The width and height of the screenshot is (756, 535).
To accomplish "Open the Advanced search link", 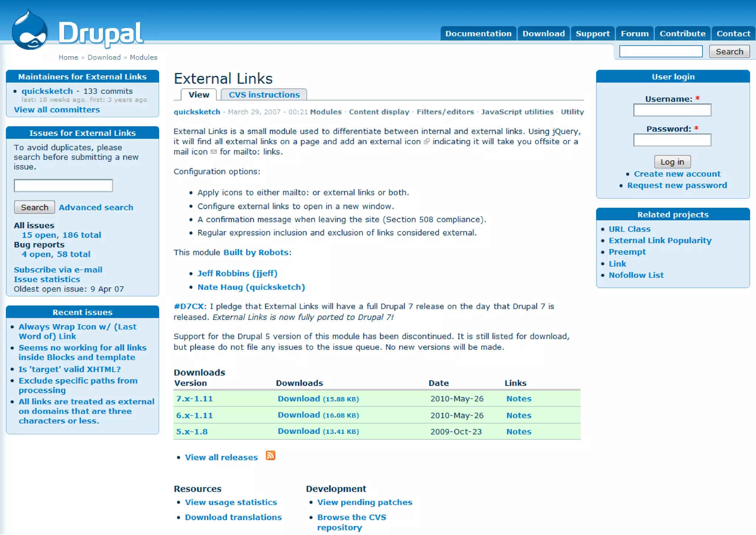I will pyautogui.click(x=96, y=207).
